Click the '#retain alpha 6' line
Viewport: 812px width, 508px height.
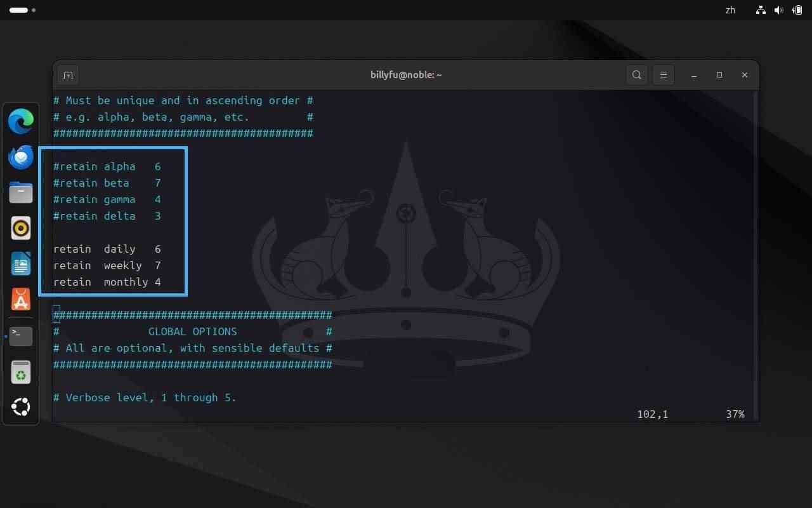(107, 166)
